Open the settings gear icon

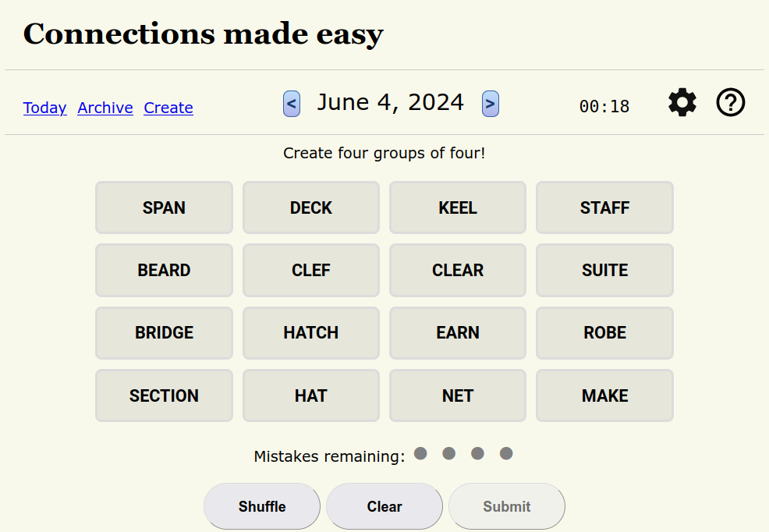coord(682,103)
